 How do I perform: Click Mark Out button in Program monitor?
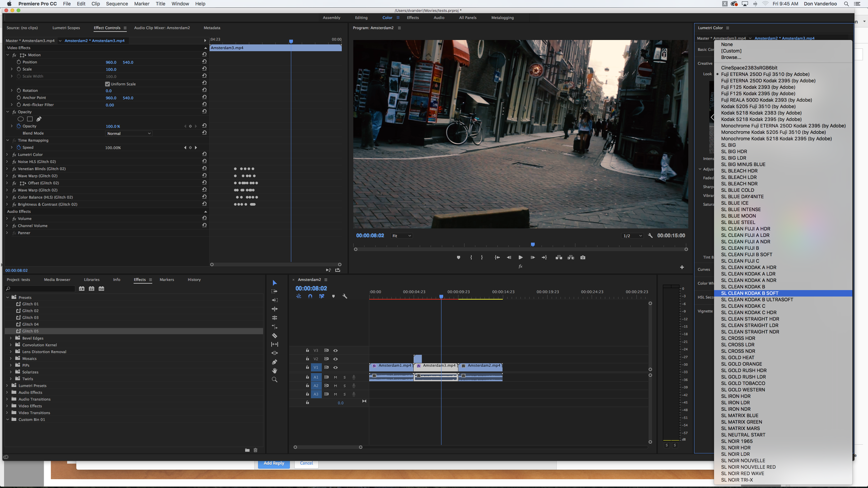pyautogui.click(x=482, y=258)
